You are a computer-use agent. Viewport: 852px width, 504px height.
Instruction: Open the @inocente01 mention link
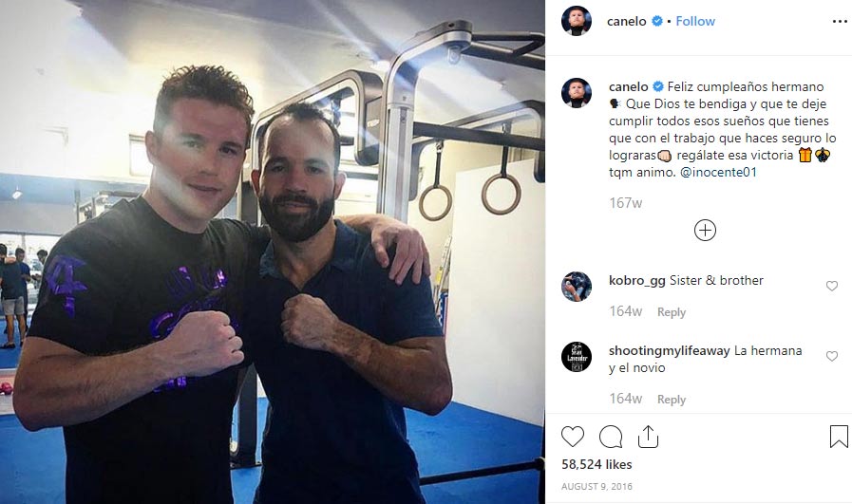[718, 172]
